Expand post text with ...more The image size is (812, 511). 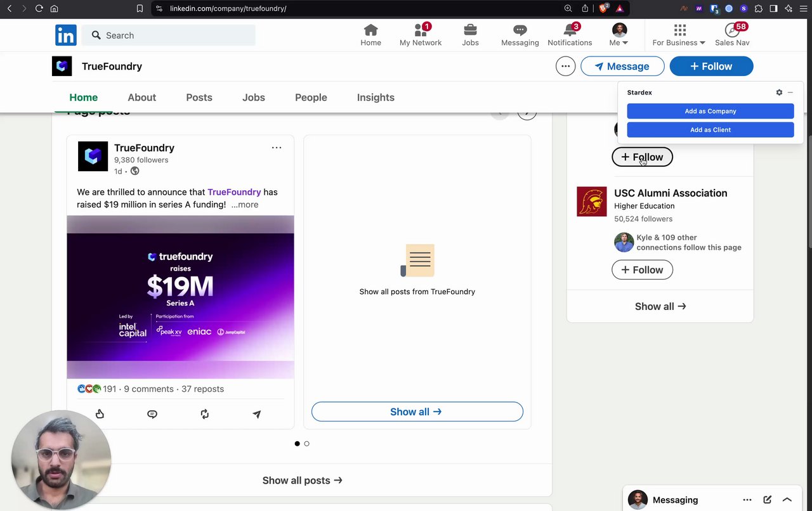244,205
